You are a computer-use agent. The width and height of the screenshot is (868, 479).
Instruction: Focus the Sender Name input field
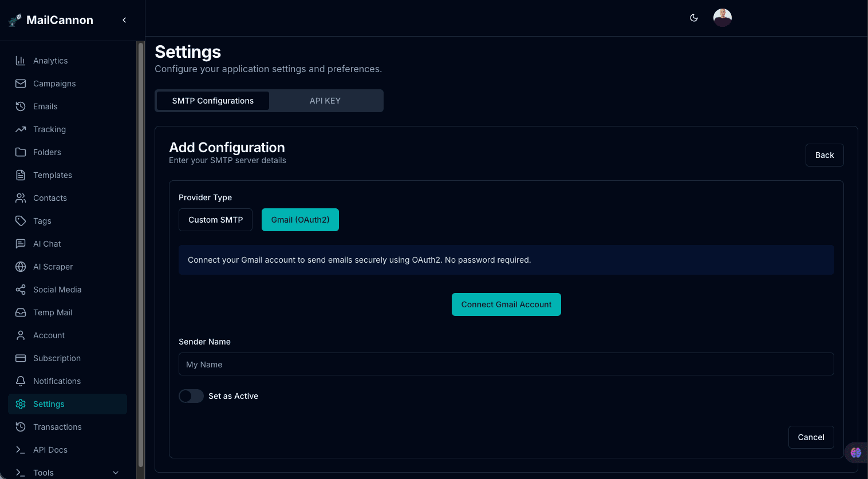click(x=506, y=364)
